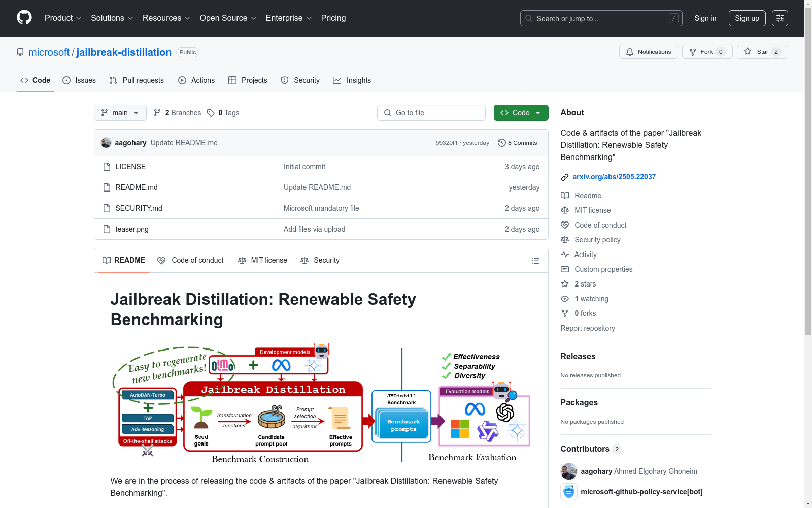
Task: Click the fork icon in Fork button
Action: 693,52
